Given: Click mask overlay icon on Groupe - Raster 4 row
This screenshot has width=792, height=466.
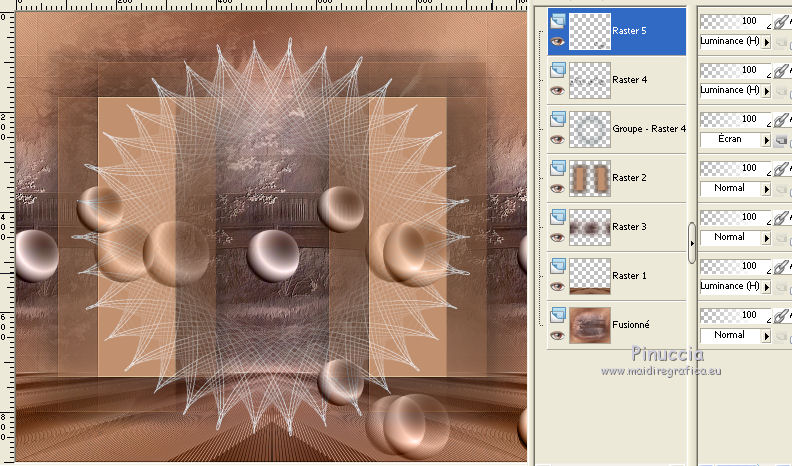Looking at the screenshot, I should click(x=780, y=140).
